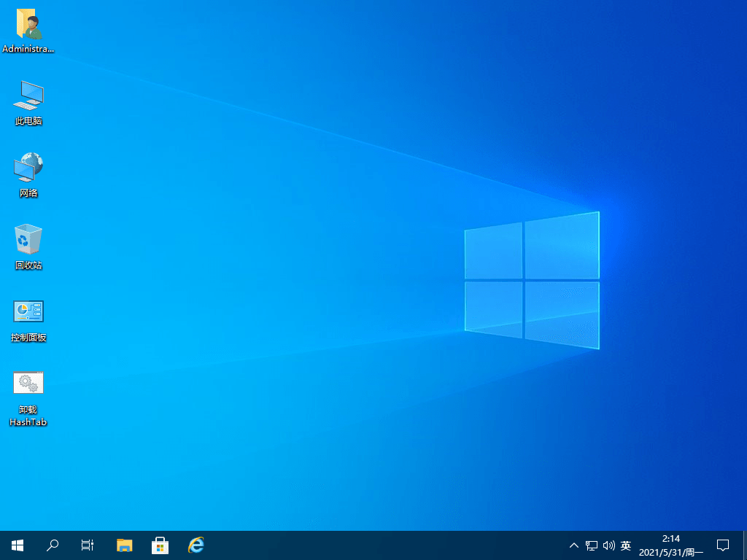Open Task View
Image resolution: width=747 pixels, height=560 pixels.
coord(87,545)
